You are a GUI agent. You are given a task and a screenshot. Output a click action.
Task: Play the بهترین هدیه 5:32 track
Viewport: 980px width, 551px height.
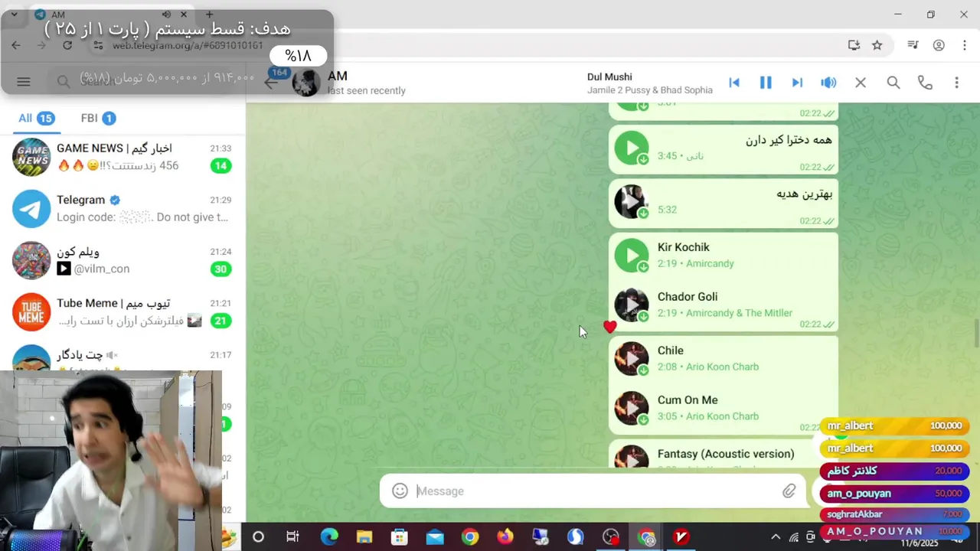point(631,201)
